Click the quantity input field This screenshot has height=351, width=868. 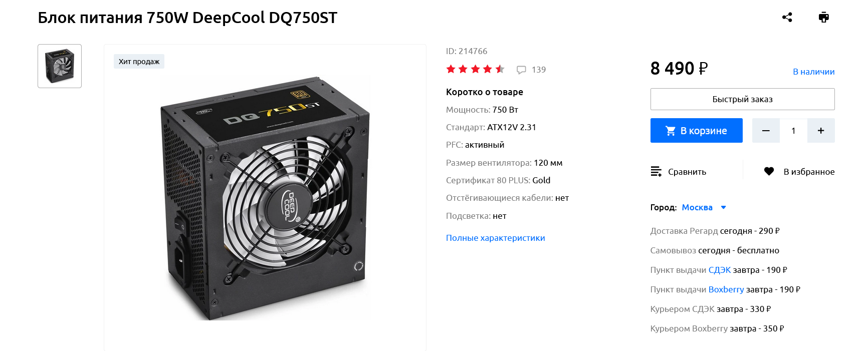click(x=793, y=131)
